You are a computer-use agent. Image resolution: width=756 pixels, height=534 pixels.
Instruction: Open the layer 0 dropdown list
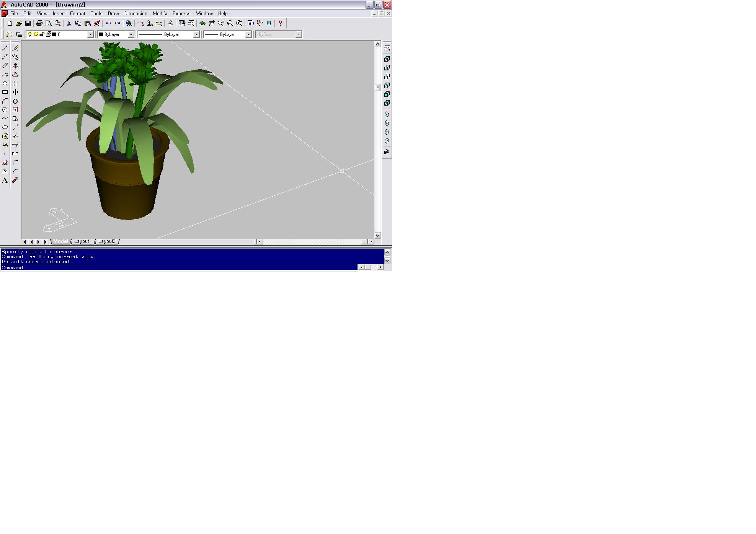pyautogui.click(x=91, y=34)
